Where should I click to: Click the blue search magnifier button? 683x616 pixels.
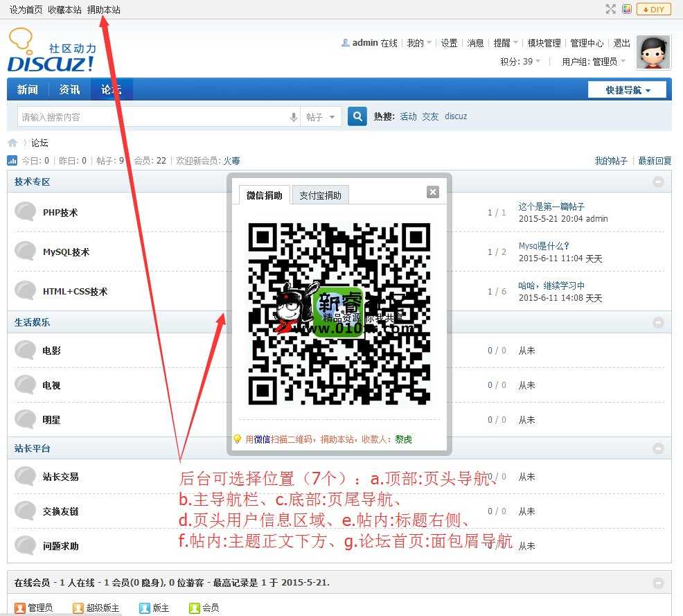coord(357,116)
